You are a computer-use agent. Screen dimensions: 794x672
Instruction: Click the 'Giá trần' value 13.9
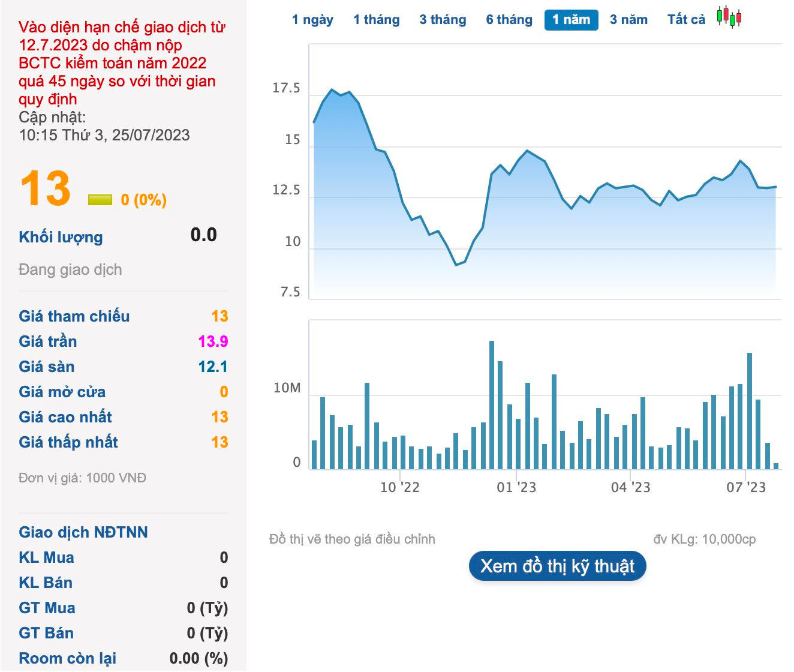point(213,341)
